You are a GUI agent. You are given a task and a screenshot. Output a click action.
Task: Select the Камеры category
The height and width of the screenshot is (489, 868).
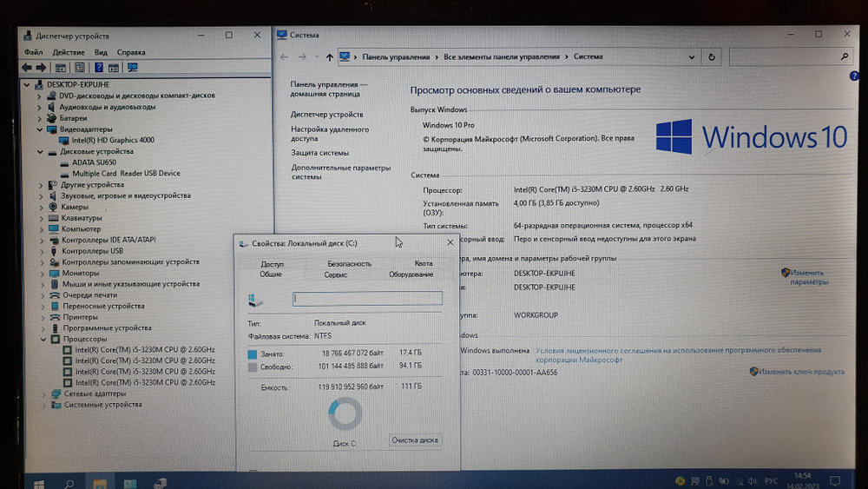[75, 207]
